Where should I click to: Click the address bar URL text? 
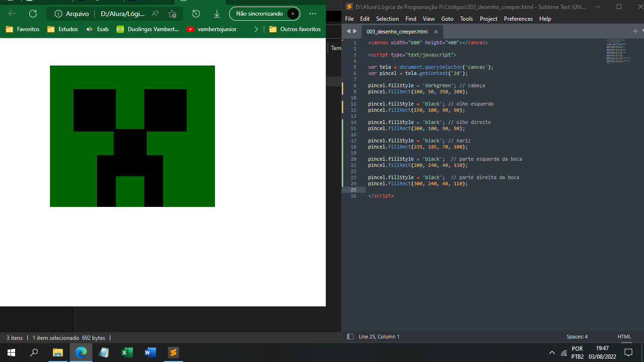[123, 14]
